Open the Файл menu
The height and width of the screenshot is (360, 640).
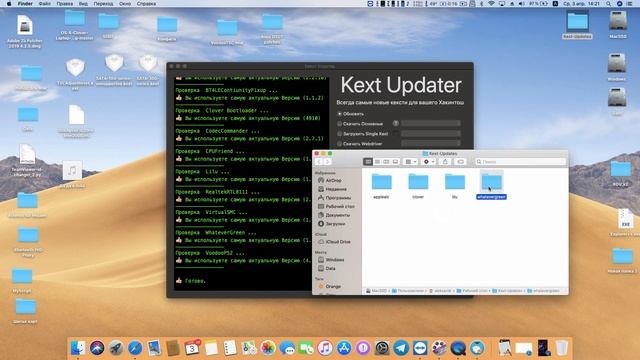44,4
